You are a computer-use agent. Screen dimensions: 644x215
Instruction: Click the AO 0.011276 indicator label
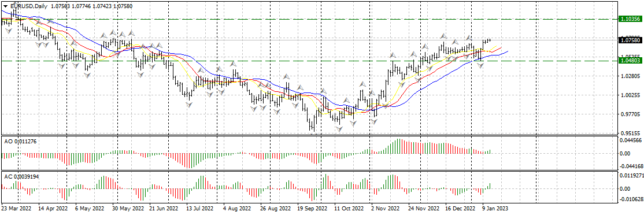pos(20,141)
